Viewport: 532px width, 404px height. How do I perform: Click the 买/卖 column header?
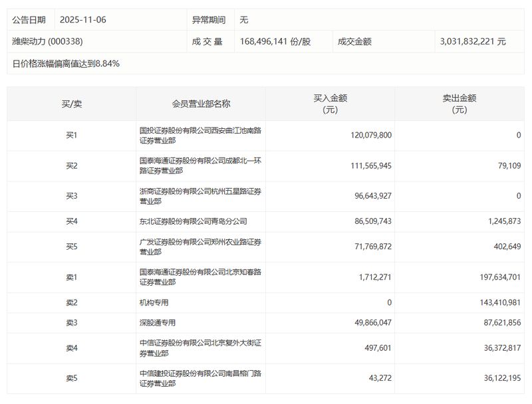tap(70, 103)
